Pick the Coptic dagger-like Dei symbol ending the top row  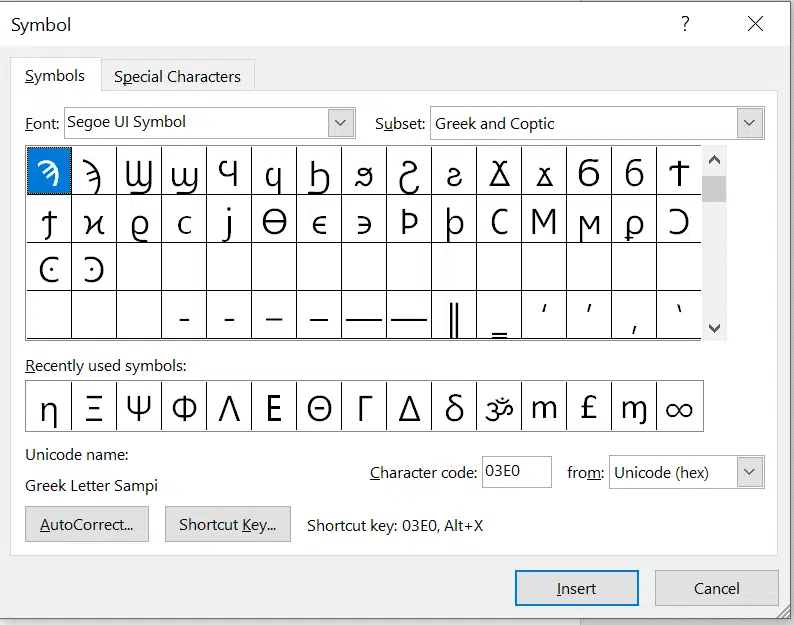(x=679, y=171)
